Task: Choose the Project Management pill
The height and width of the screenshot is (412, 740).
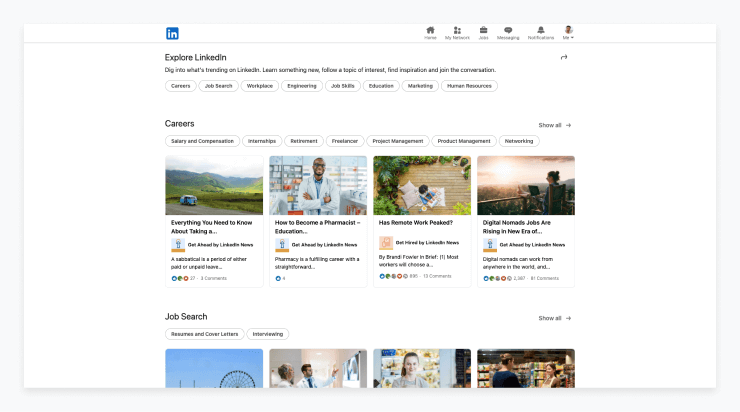Action: [397, 141]
